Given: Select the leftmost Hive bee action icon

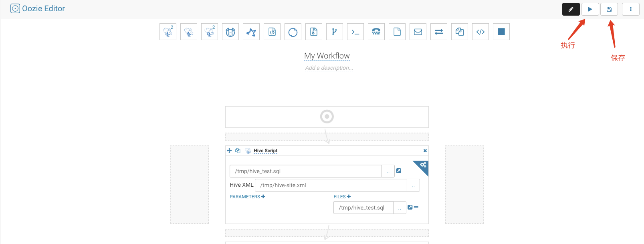Looking at the screenshot, I should click(168, 32).
